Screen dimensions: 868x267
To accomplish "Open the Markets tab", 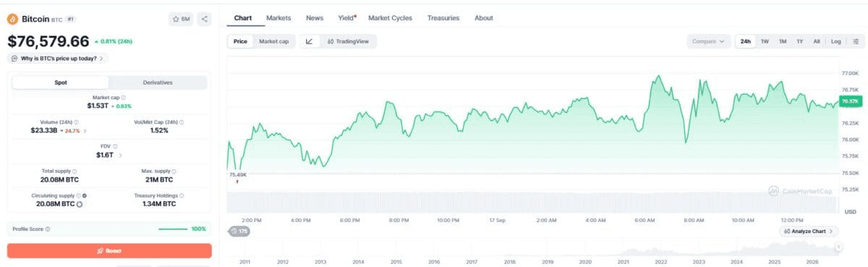I will tap(278, 18).
